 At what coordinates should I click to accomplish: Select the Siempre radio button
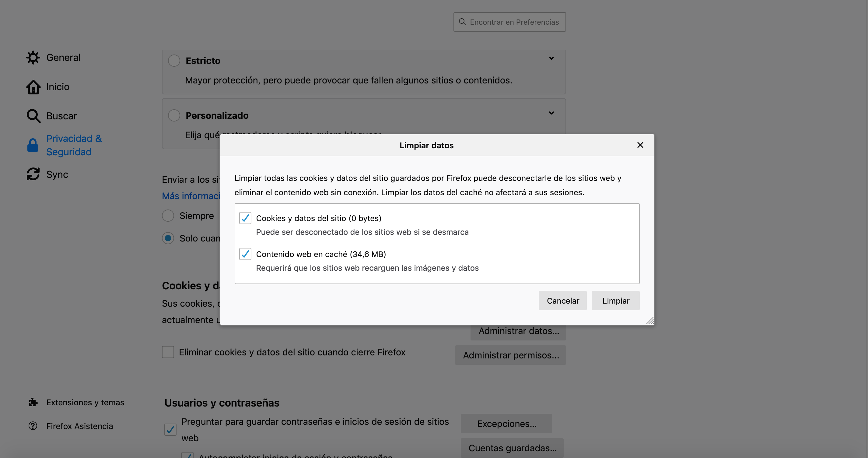tap(168, 216)
